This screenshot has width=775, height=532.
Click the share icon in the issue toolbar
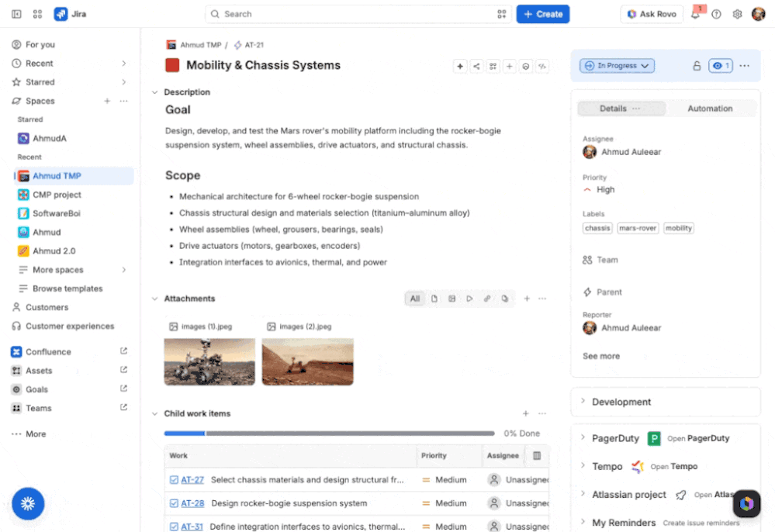coord(476,66)
